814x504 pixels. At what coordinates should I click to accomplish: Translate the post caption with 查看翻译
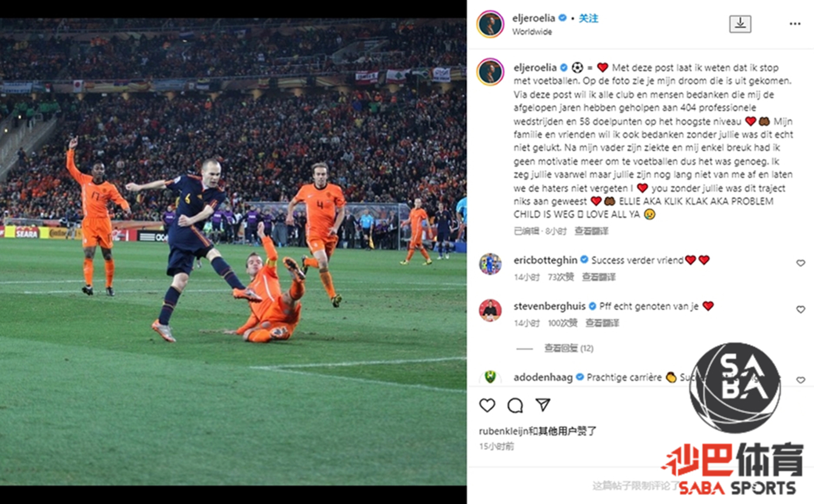pos(592,231)
